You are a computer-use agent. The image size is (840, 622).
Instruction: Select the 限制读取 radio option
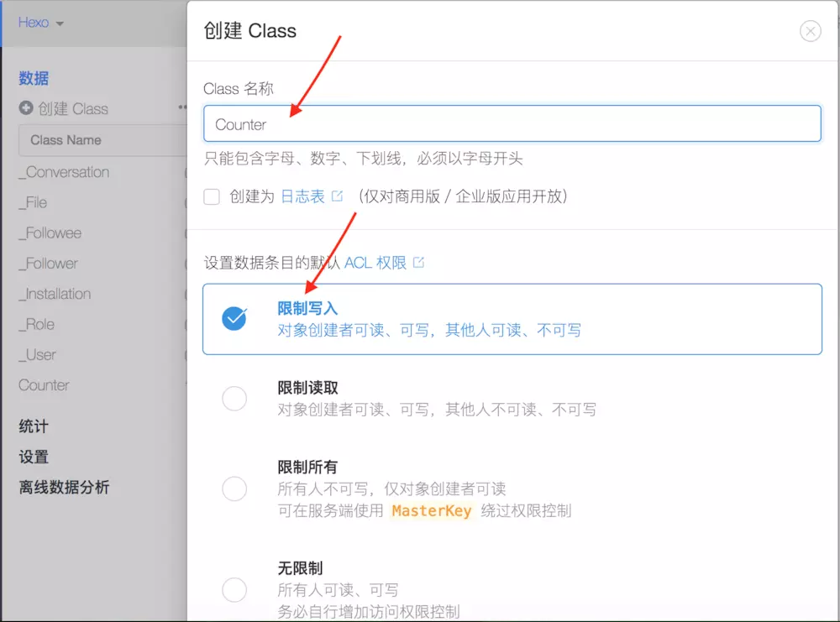pyautogui.click(x=234, y=398)
